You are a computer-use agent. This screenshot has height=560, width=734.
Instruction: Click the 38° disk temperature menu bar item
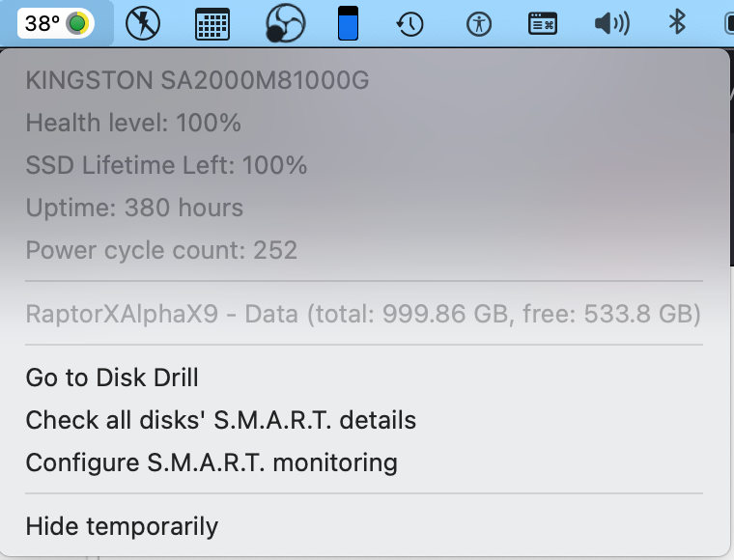tap(56, 23)
